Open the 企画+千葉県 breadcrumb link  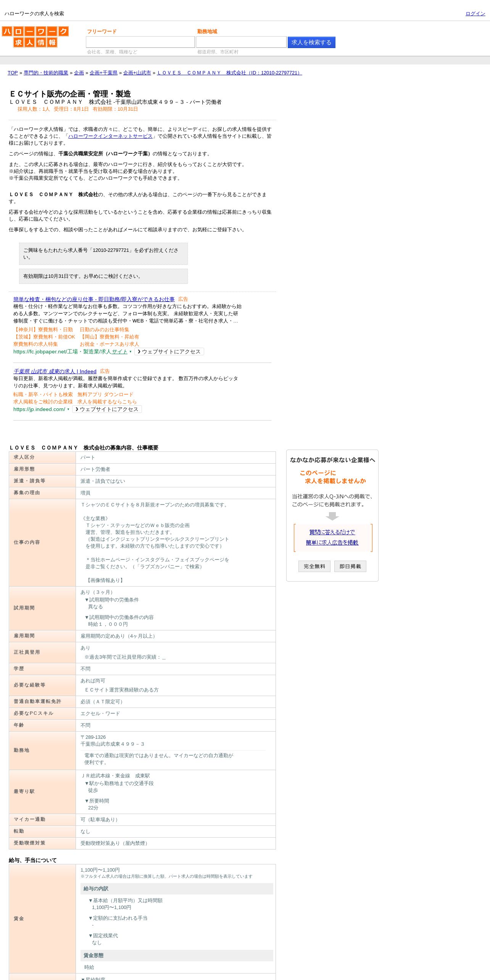point(103,73)
